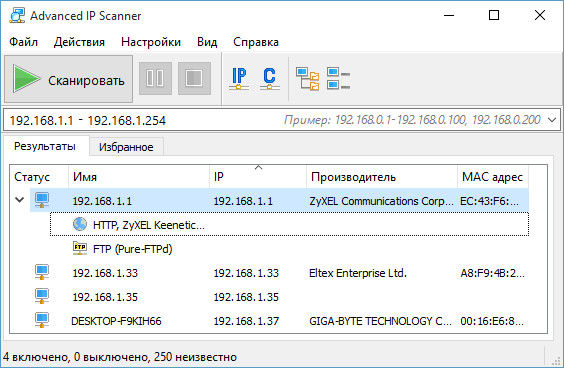
Task: Select the HTTP, ZyXEL Keenetic... service entry
Action: pos(149,225)
